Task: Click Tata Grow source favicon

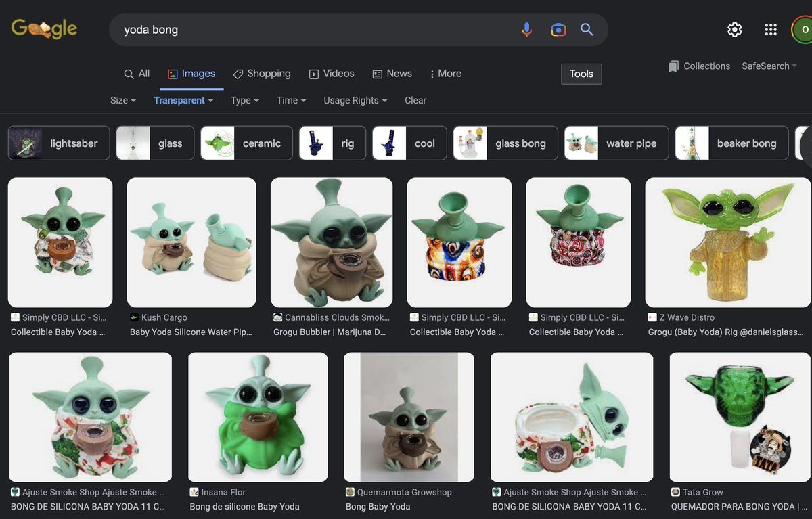Action: pyautogui.click(x=675, y=492)
